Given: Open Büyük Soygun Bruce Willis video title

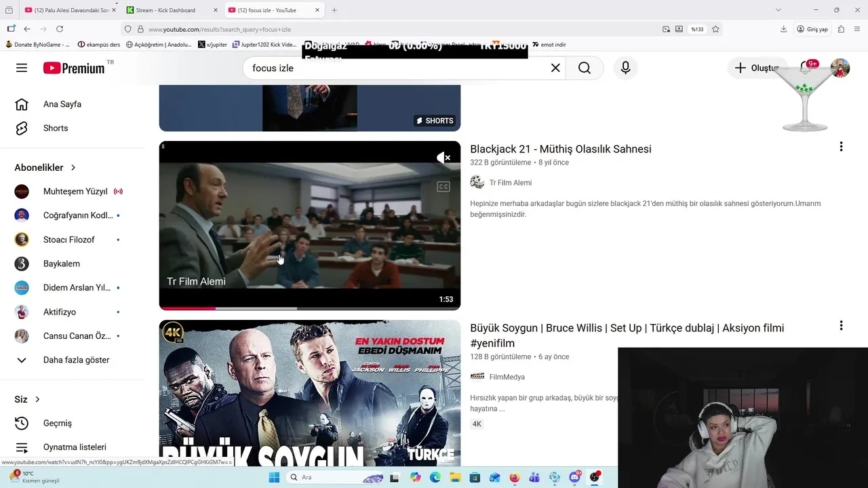Looking at the screenshot, I should 627,335.
